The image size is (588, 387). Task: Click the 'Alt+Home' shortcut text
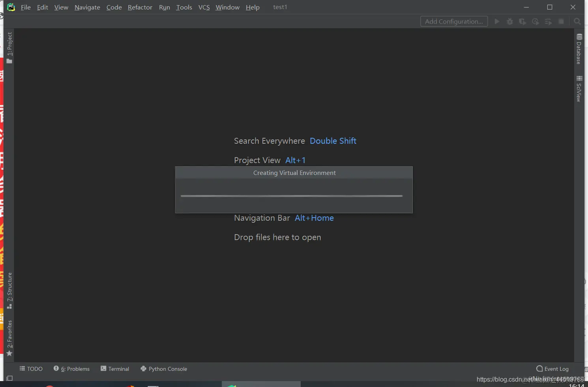pos(314,218)
